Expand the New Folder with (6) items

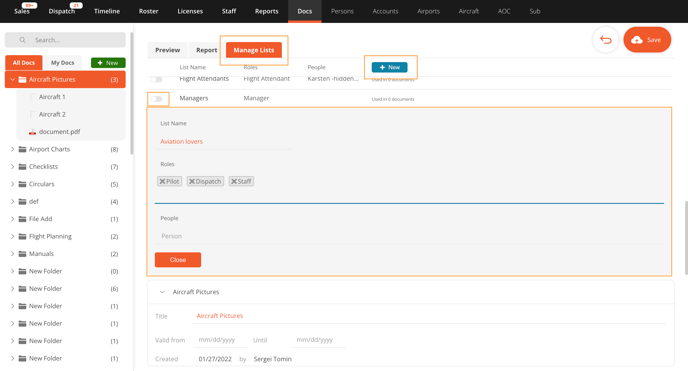click(12, 289)
